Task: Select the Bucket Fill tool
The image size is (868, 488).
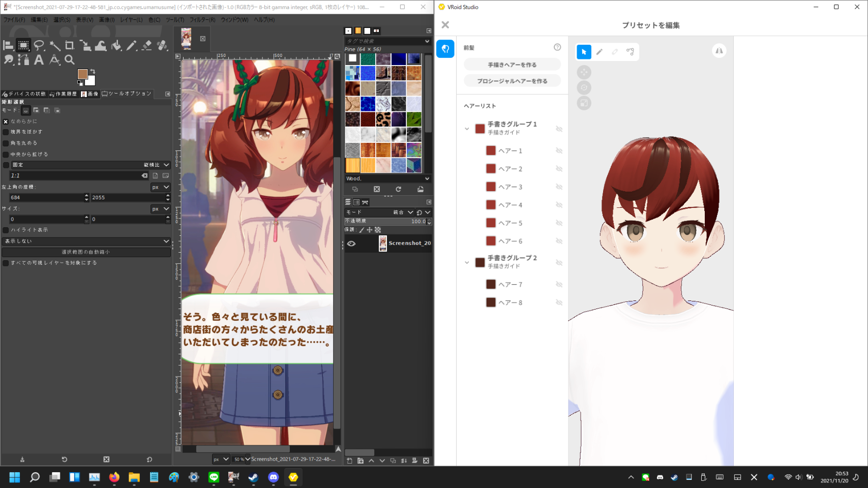Action: [x=116, y=46]
